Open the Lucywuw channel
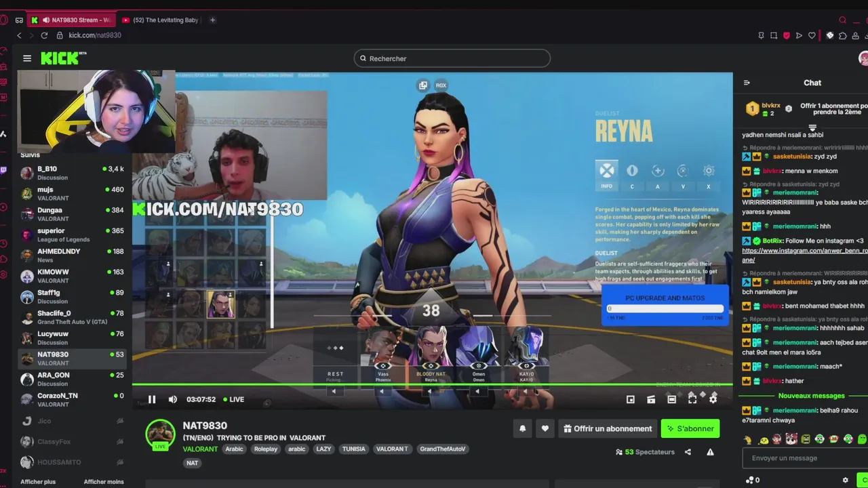This screenshot has width=868, height=488. pos(72,338)
